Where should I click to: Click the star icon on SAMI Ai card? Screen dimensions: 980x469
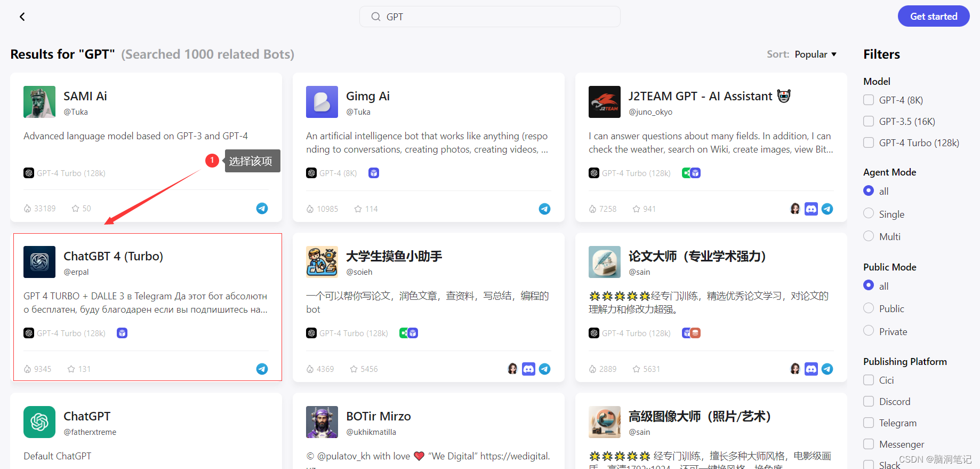point(75,208)
